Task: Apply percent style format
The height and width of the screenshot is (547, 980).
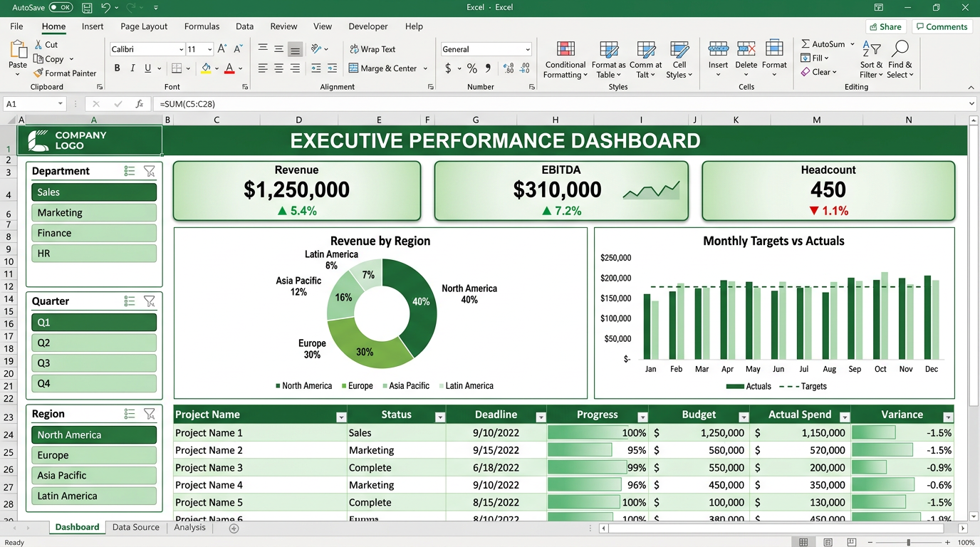Action: coord(471,68)
